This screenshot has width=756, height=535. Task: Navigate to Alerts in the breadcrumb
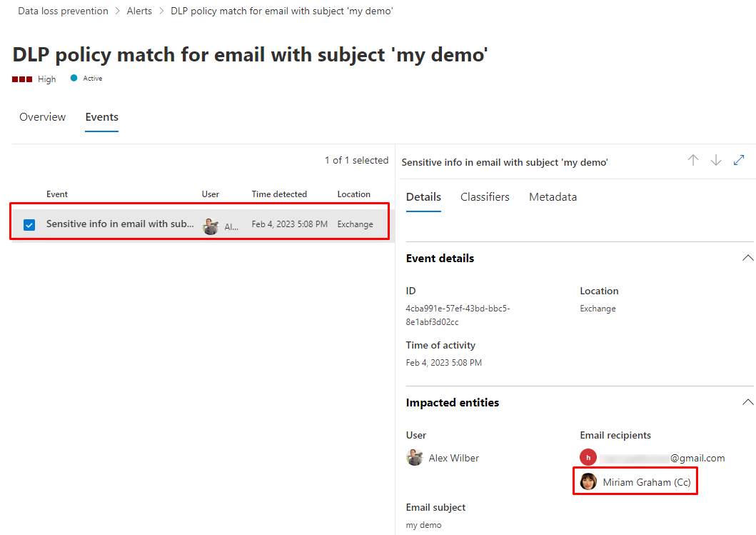tap(139, 11)
